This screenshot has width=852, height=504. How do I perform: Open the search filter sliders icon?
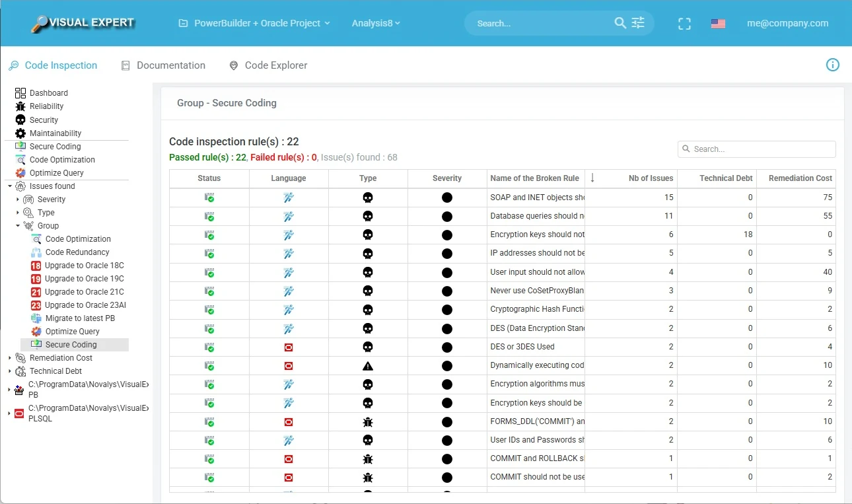[x=638, y=23]
